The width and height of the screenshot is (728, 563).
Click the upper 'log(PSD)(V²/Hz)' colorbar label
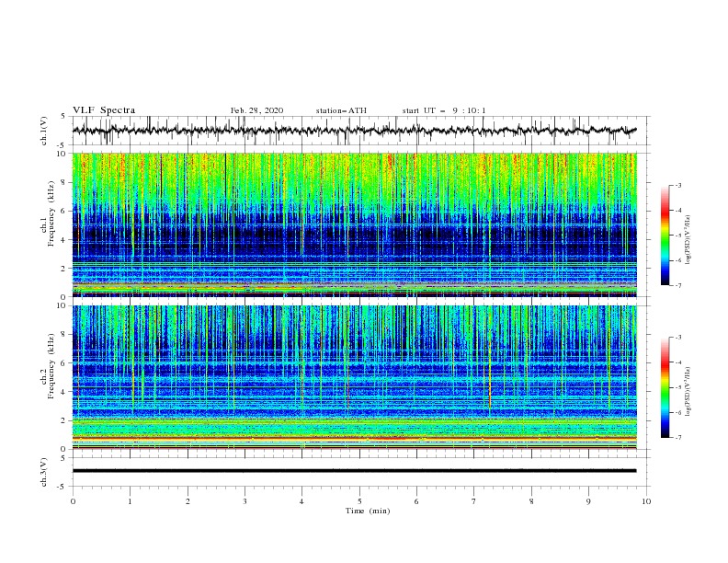pos(688,240)
